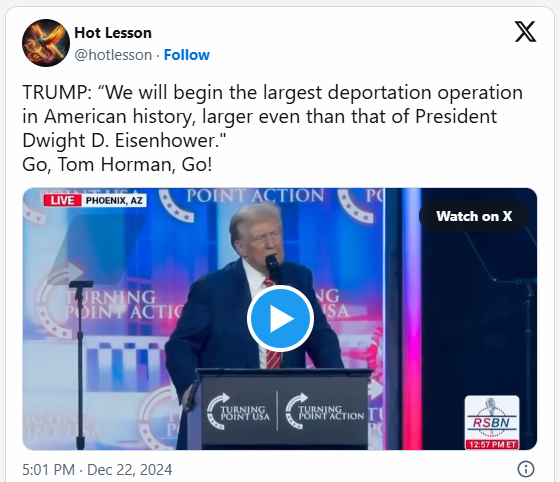560x482 pixels.
Task: Open the Hot Lesson display name
Action: tap(113, 33)
